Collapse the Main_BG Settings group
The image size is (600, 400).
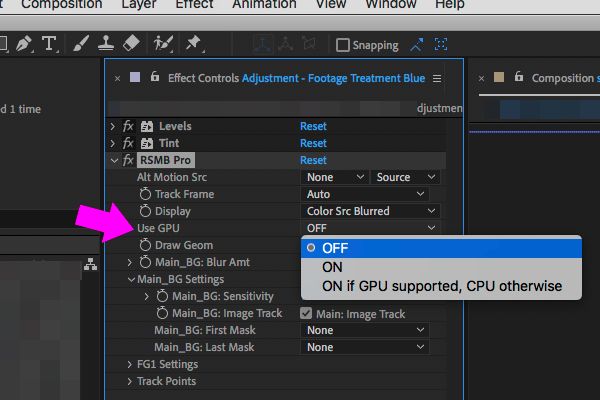click(130, 279)
